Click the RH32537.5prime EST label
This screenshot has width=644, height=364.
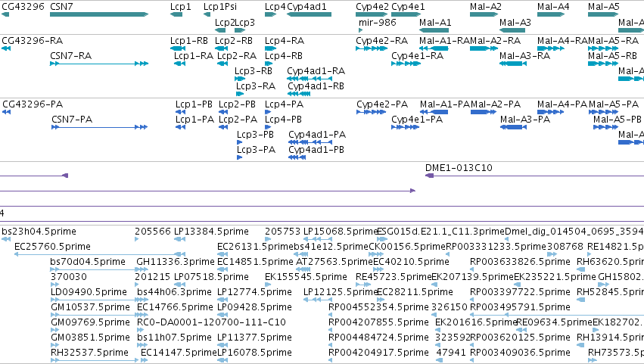pyautogui.click(x=89, y=353)
